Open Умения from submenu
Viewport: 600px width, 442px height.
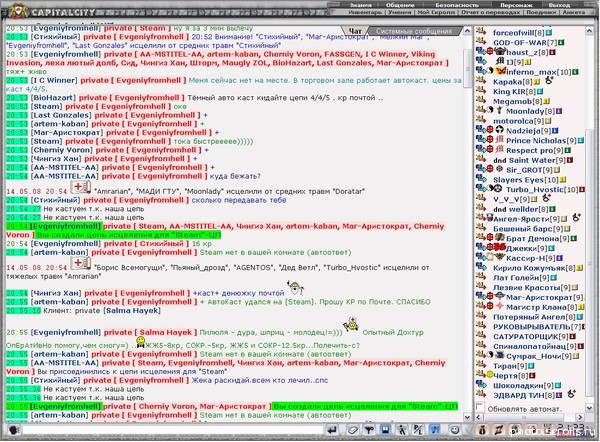[399, 12]
